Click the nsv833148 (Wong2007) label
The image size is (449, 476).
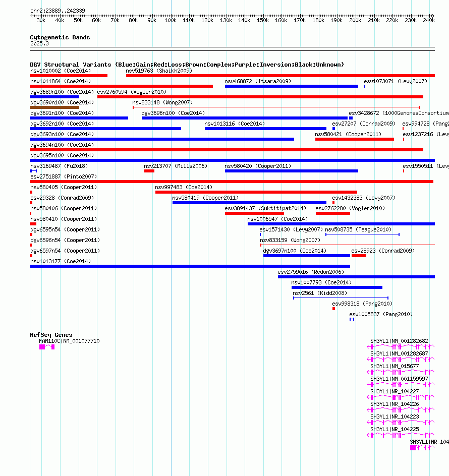click(162, 102)
